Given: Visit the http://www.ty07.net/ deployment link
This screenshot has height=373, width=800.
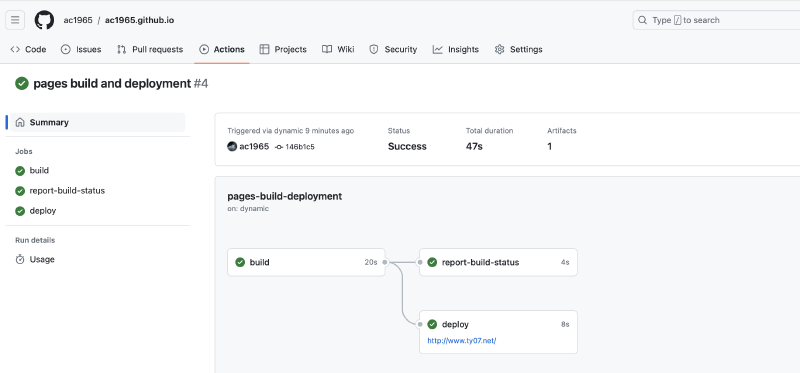Looking at the screenshot, I should point(462,341).
